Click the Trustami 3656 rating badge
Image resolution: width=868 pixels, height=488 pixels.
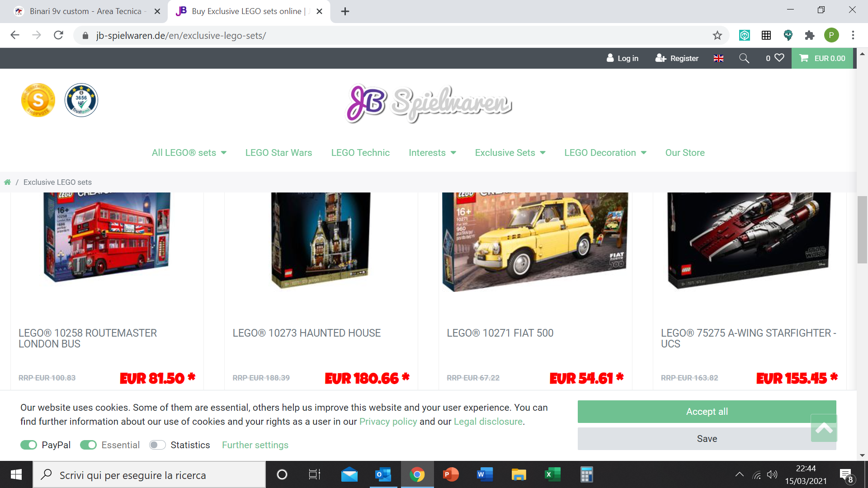pos(81,100)
